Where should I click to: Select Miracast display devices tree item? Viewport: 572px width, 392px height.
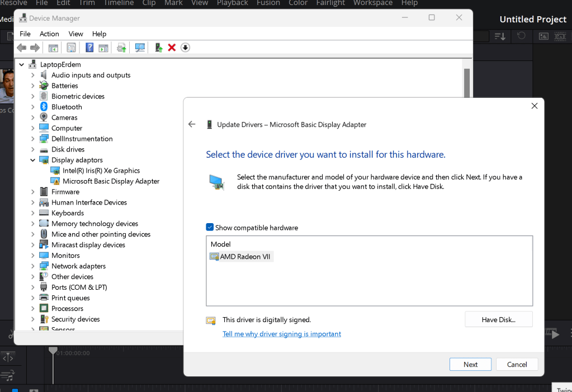pyautogui.click(x=88, y=244)
